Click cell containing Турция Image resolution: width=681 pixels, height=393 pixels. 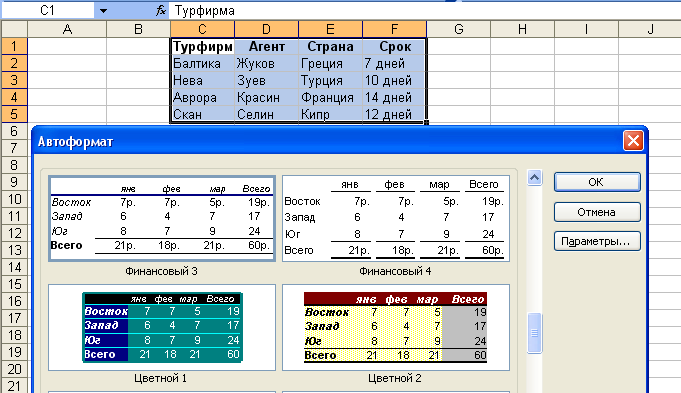tap(330, 80)
